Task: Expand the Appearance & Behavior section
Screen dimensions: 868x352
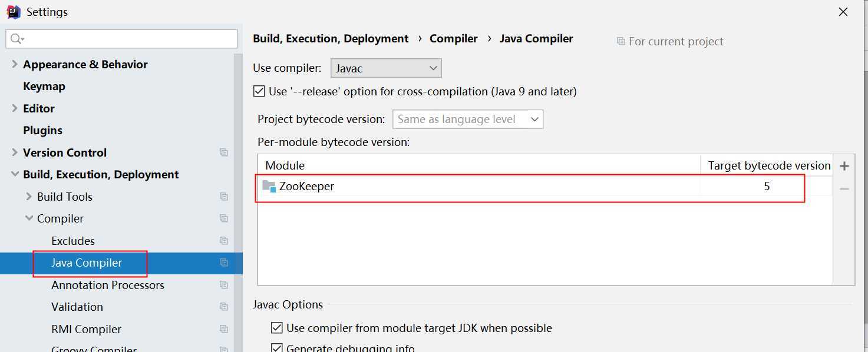Action: click(x=15, y=64)
